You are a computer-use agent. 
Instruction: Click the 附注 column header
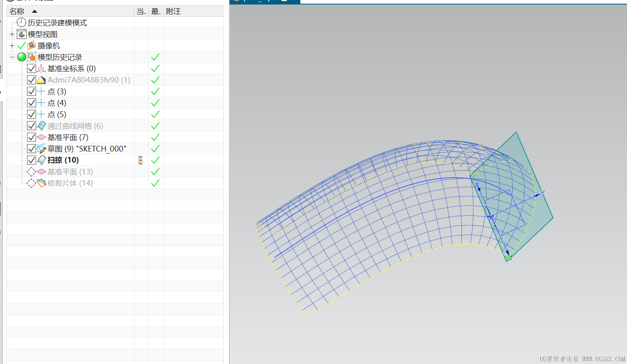[x=193, y=11]
